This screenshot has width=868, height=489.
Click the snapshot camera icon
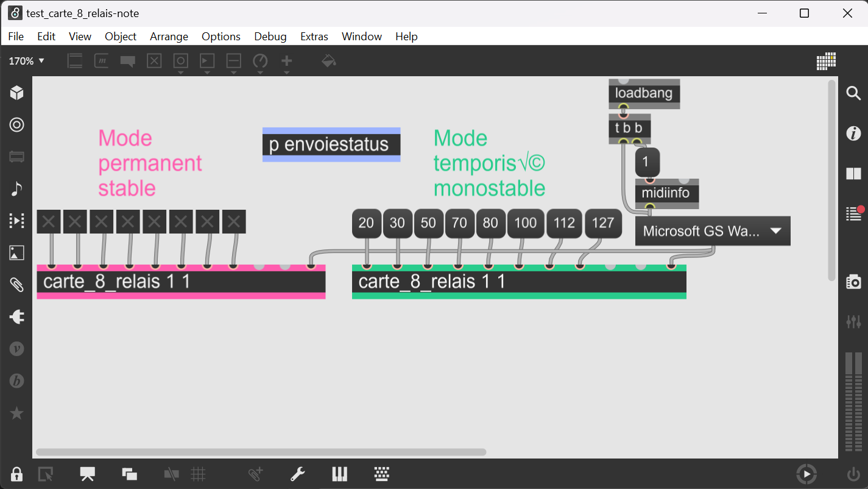[x=853, y=281]
